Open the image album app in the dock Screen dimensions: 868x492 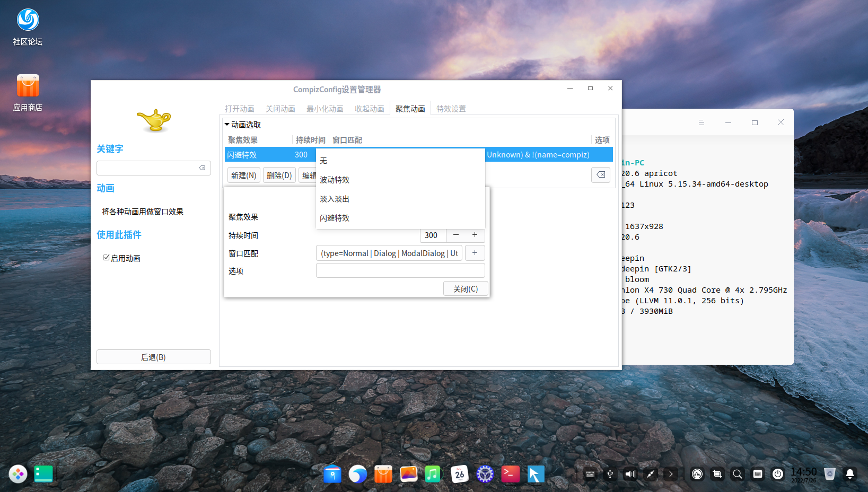pyautogui.click(x=409, y=474)
